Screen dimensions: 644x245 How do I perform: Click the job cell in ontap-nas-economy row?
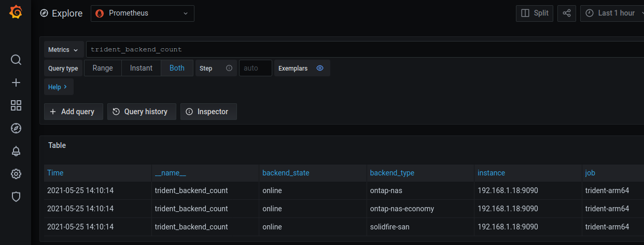click(x=613, y=209)
